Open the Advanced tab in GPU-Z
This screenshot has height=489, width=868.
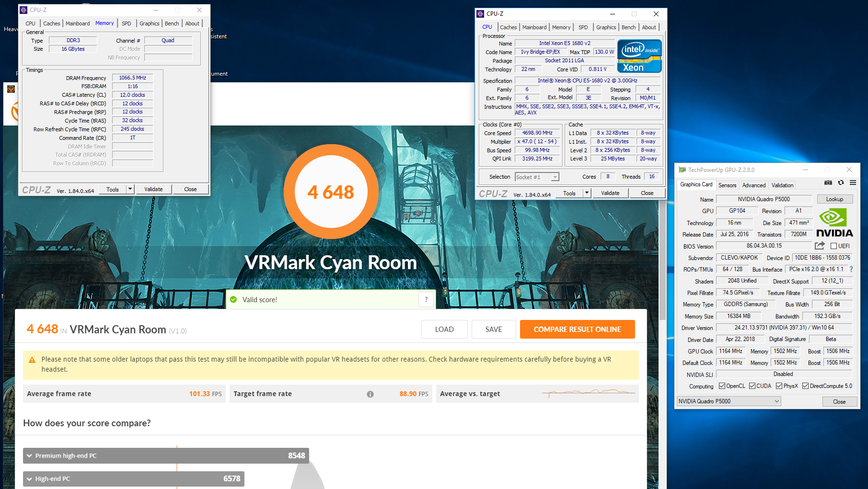[754, 185]
